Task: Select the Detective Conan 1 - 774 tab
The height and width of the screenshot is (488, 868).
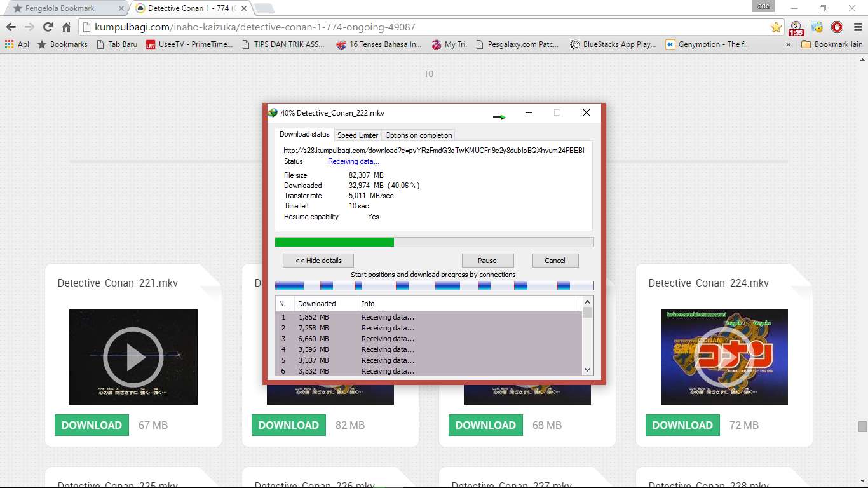Action: (191, 8)
